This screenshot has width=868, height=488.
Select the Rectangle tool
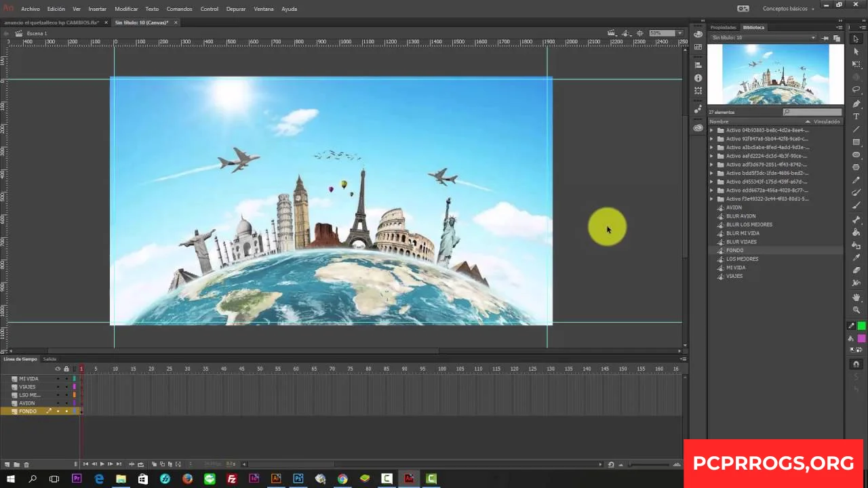point(856,142)
